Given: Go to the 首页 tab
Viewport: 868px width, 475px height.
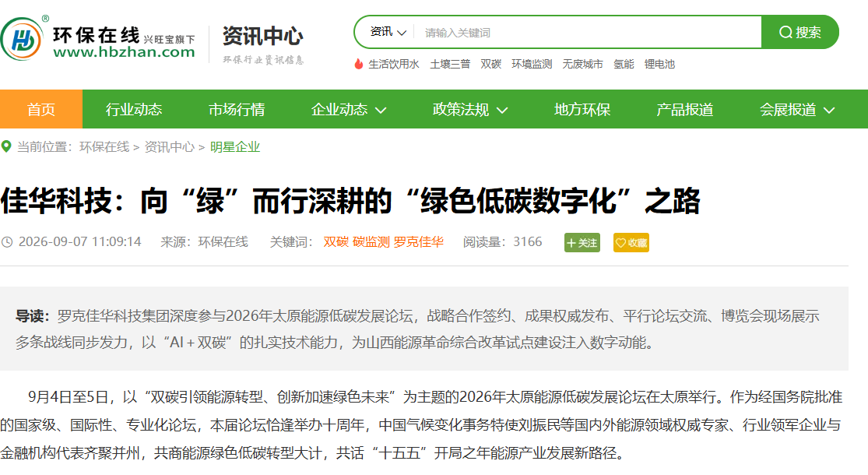Looking at the screenshot, I should pos(41,109).
